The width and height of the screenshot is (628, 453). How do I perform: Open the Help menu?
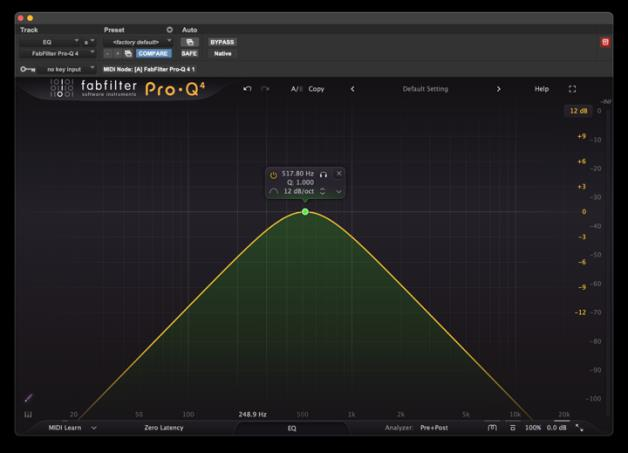[x=541, y=89]
